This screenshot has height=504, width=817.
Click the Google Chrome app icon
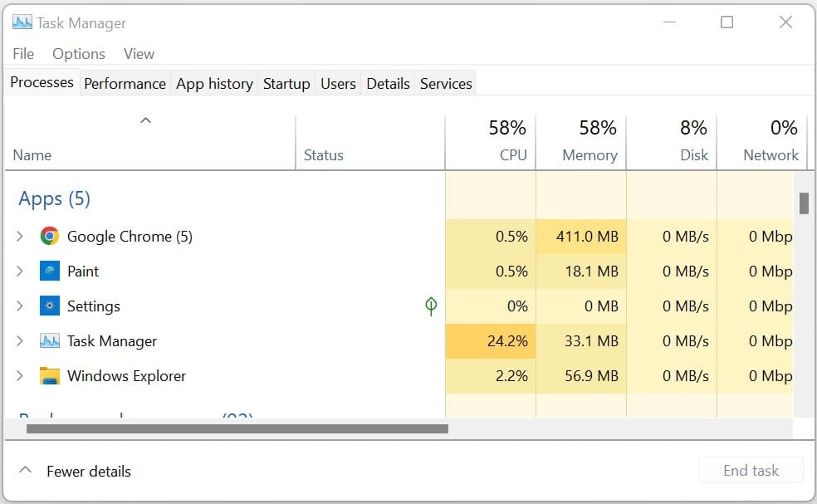click(x=50, y=237)
